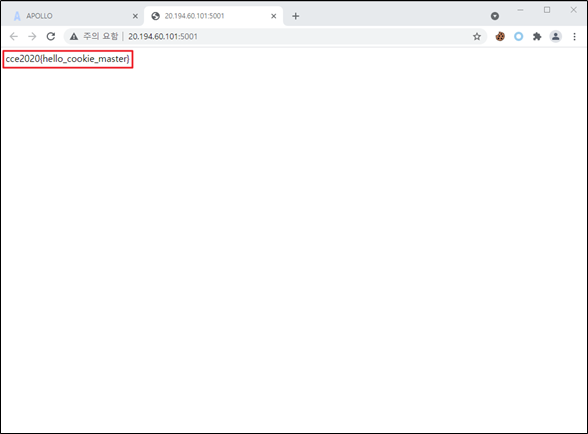The image size is (588, 434).
Task: Open Chrome three-dot menu
Action: click(x=574, y=36)
